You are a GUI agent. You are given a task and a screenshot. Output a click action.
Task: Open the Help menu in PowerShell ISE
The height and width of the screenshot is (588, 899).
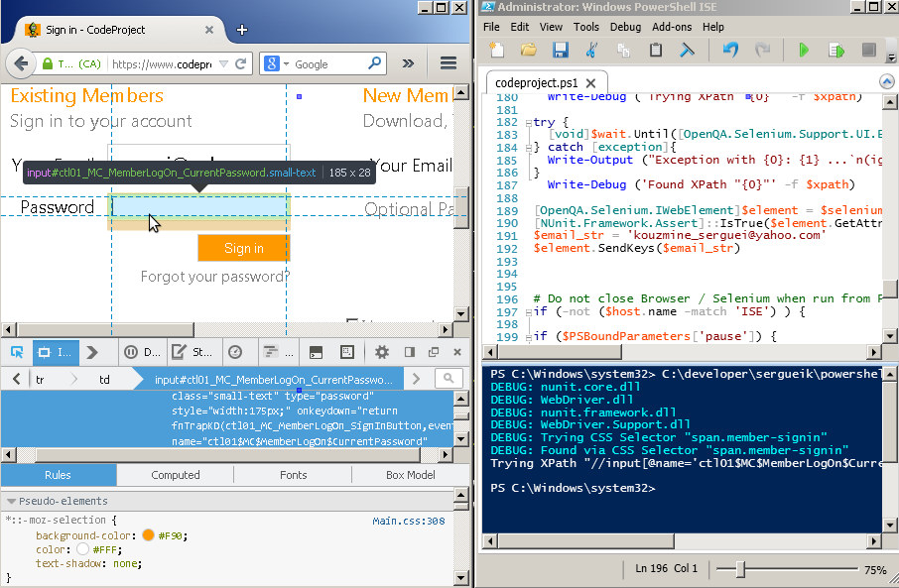pos(713,27)
